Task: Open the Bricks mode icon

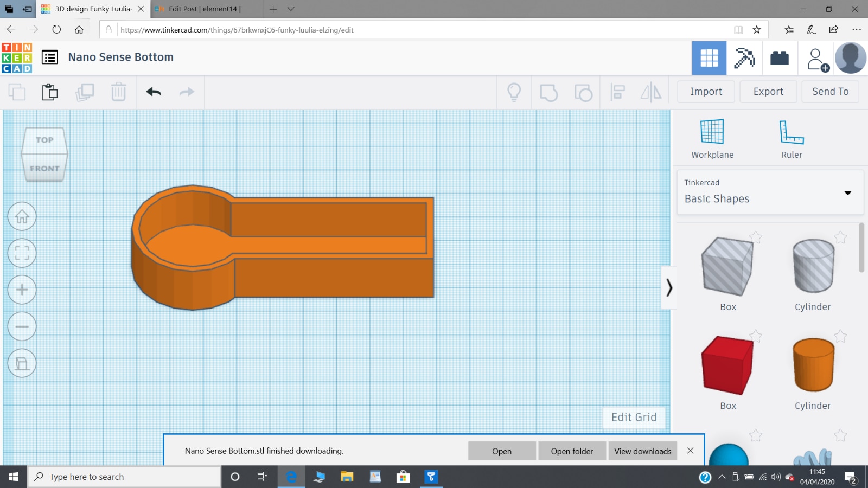Action: [x=779, y=58]
